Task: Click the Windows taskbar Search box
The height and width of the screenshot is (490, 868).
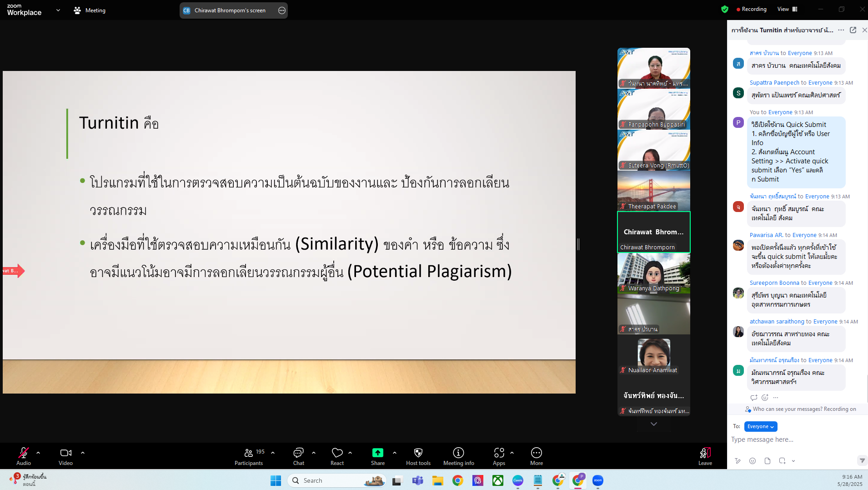Action: point(336,480)
